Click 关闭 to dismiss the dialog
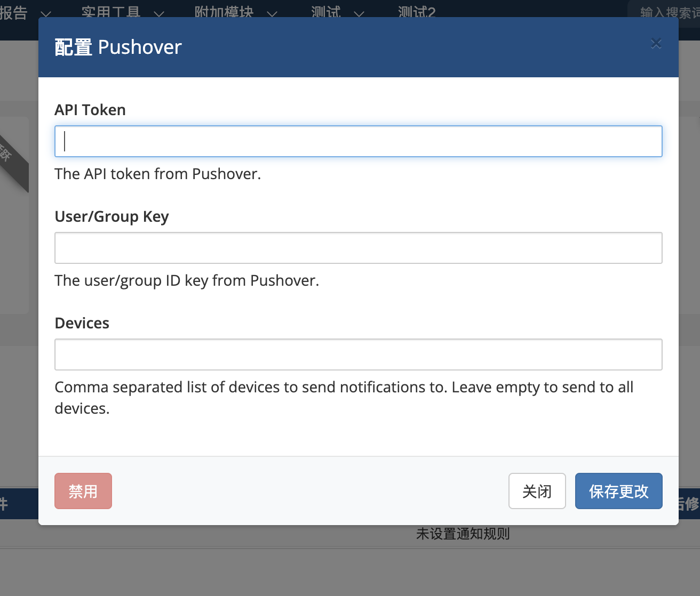The height and width of the screenshot is (596, 700). pos(537,491)
